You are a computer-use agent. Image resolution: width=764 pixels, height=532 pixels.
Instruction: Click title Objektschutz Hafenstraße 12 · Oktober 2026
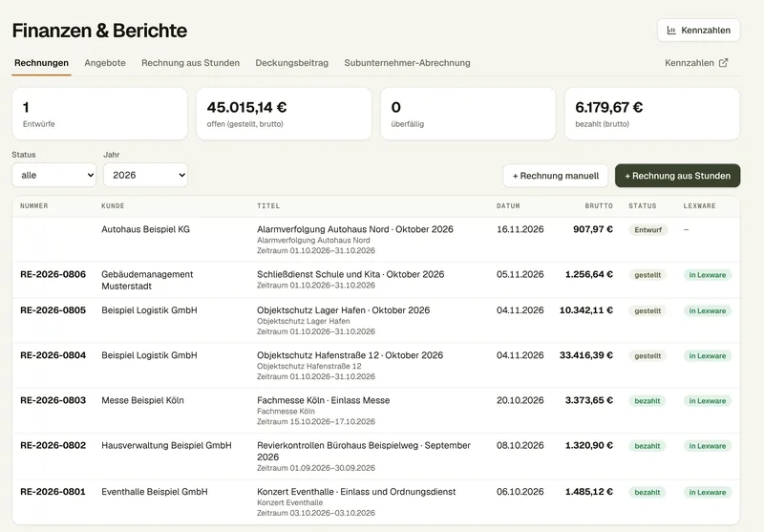pyautogui.click(x=350, y=355)
